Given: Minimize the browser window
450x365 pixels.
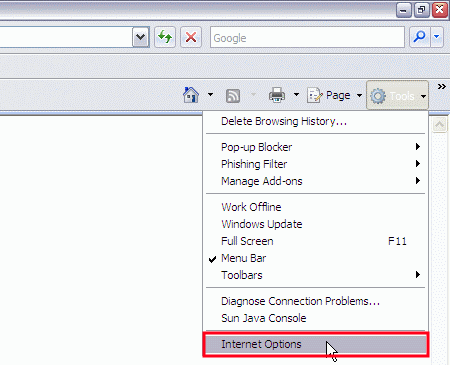Looking at the screenshot, I should [404, 9].
